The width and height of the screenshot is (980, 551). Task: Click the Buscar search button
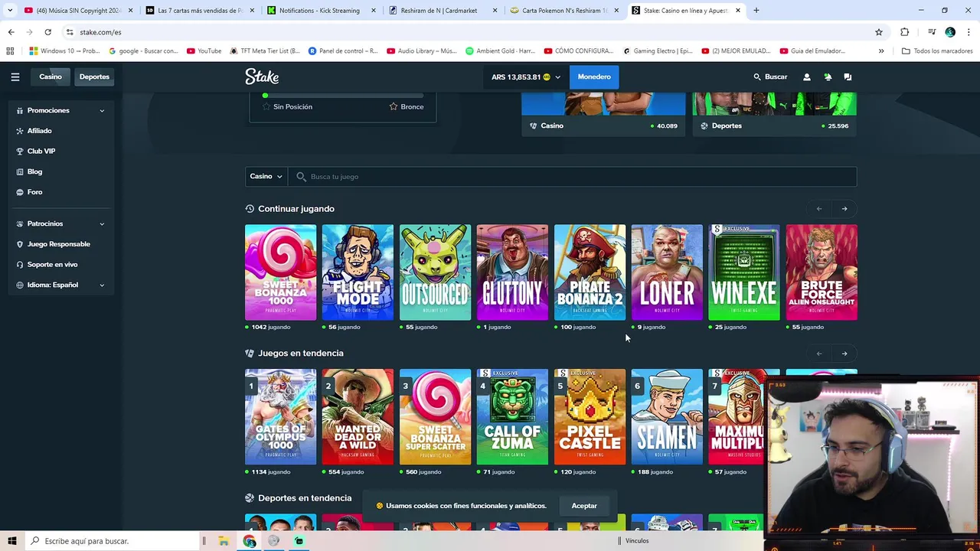pos(769,77)
